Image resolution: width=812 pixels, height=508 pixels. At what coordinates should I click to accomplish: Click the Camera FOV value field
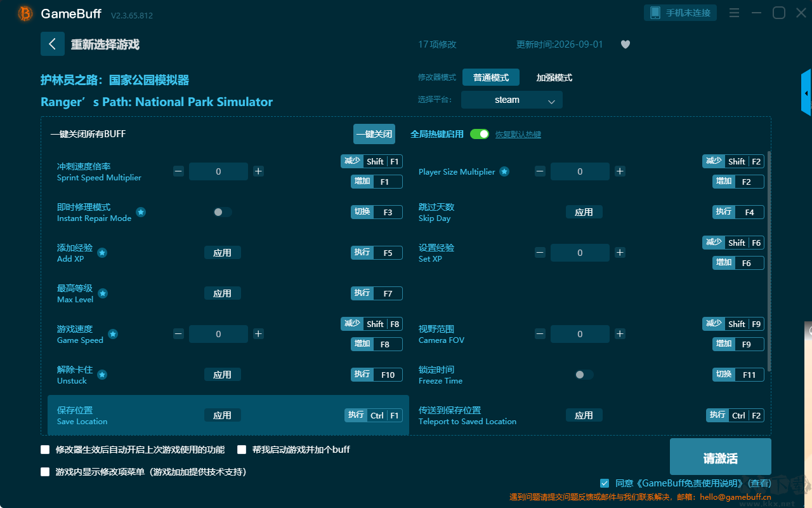pos(580,334)
